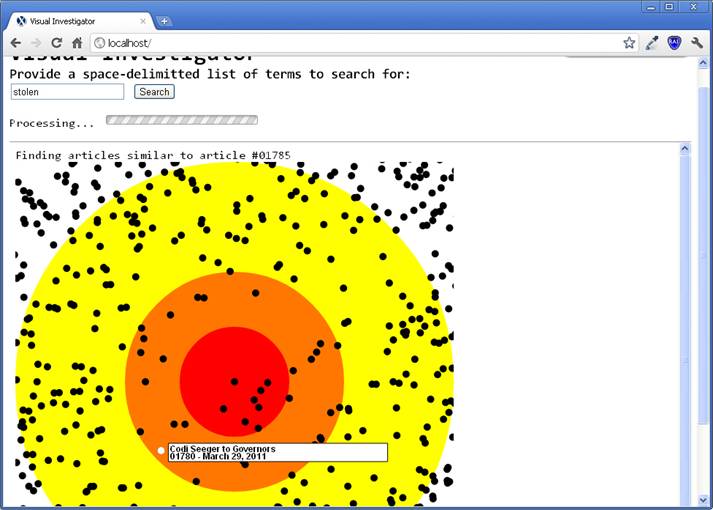Minimize the browser window
The width and height of the screenshot is (713, 510).
coord(651,6)
